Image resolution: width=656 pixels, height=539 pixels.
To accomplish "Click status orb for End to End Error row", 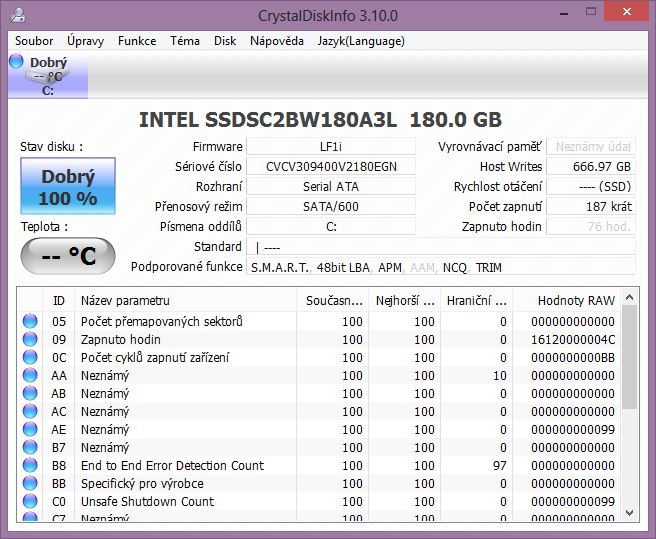I will (30, 466).
